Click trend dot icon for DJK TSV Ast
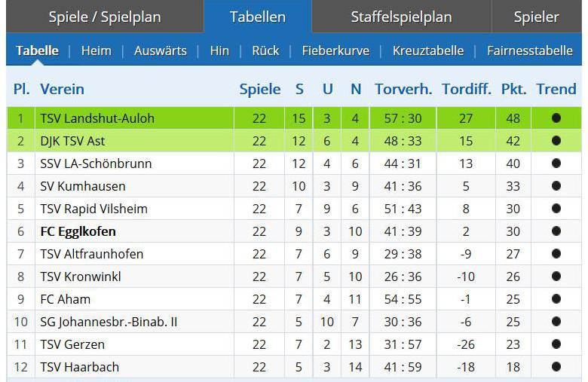 [556, 141]
